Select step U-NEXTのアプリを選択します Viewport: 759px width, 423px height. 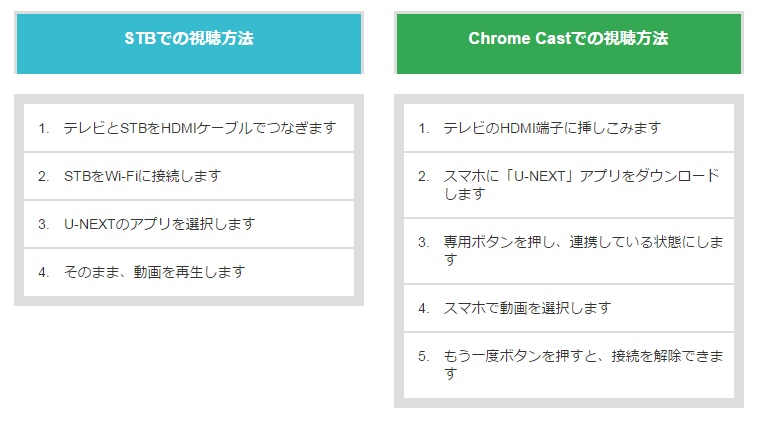[x=189, y=224]
